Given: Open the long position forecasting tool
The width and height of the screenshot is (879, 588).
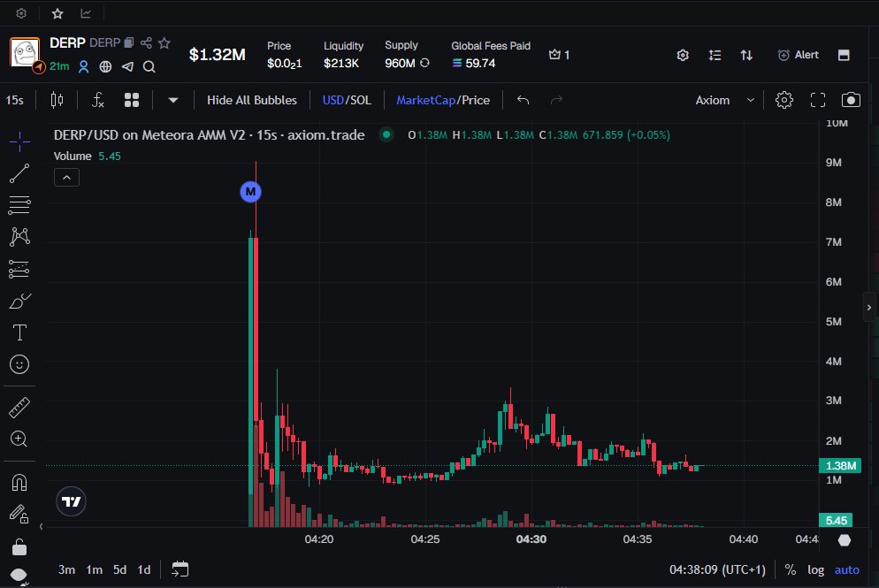Looking at the screenshot, I should coord(19,269).
